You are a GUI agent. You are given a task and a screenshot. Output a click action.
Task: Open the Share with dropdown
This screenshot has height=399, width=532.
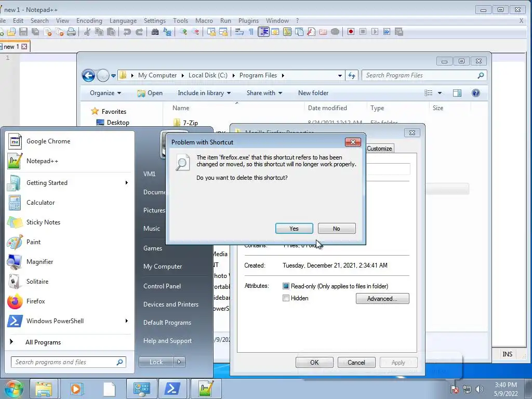pyautogui.click(x=264, y=93)
